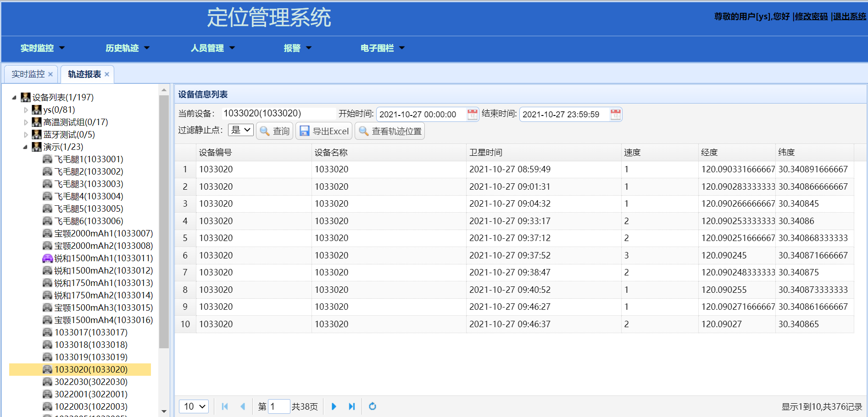
Task: Click the 退出系统 link
Action: (x=849, y=16)
